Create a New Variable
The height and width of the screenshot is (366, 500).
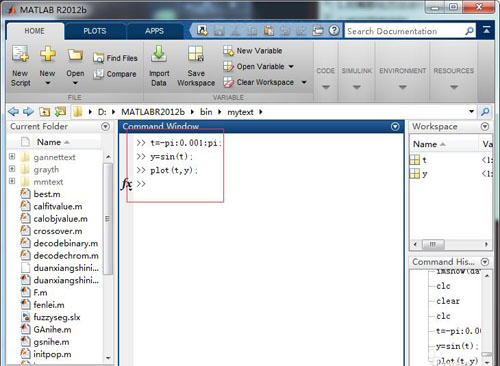pos(253,51)
